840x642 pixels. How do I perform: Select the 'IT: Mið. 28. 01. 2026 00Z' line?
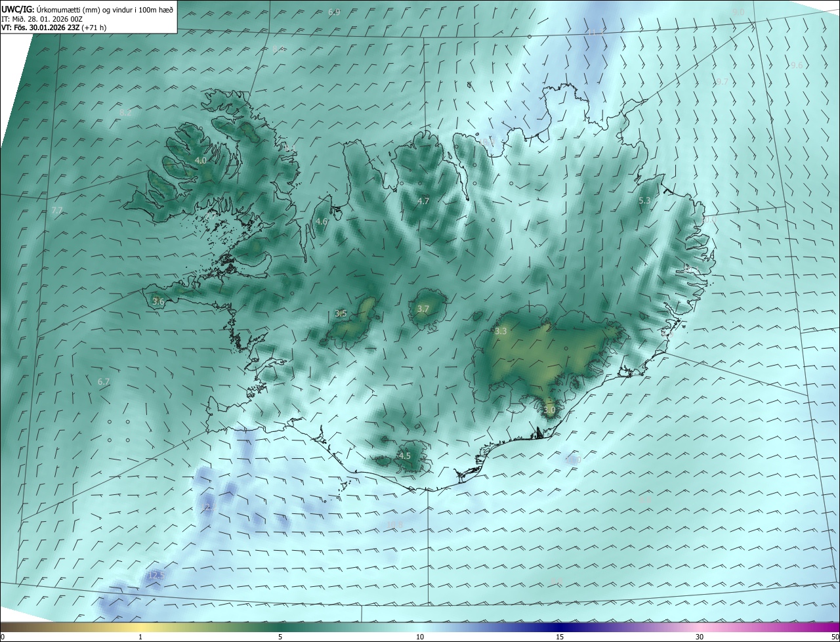coord(41,19)
